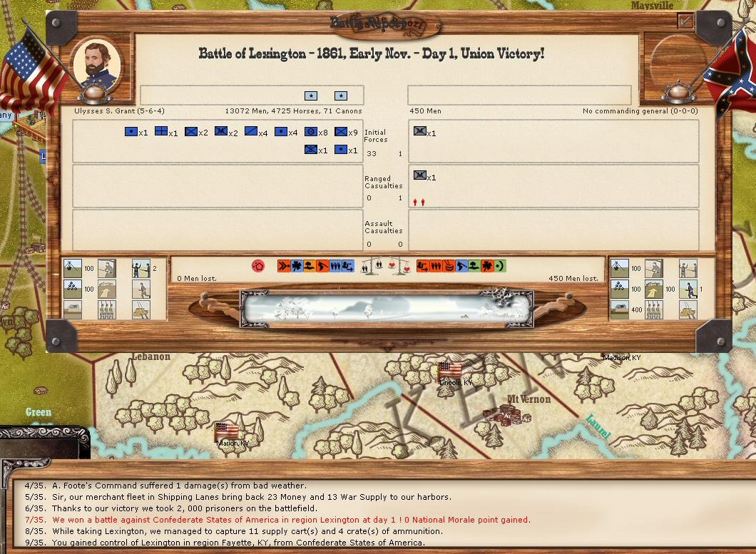Click the Confederate initial forces unit icon
Image resolution: width=756 pixels, height=554 pixels.
coord(420,132)
